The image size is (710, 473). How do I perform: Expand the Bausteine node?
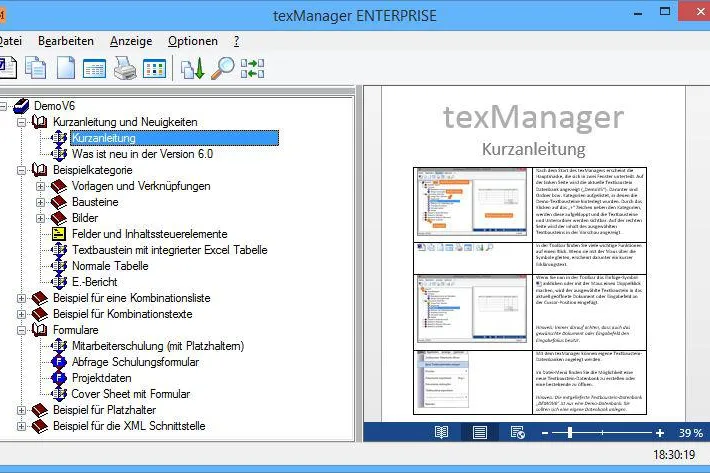point(40,202)
